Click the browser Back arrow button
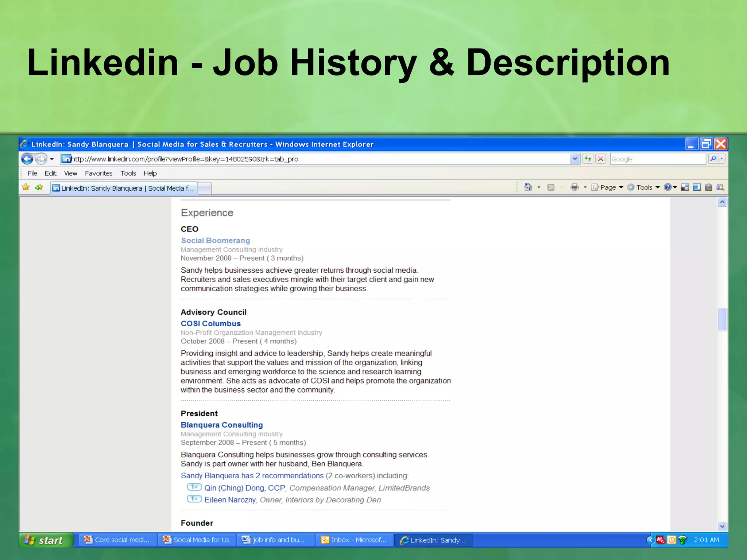747x560 pixels. pyautogui.click(x=27, y=159)
